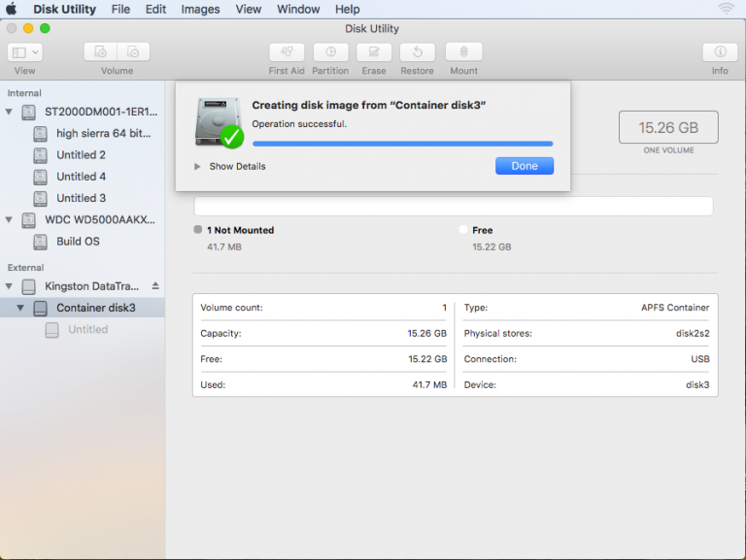Select the high sierra 64 bit volume
The image size is (746, 560).
click(x=83, y=134)
